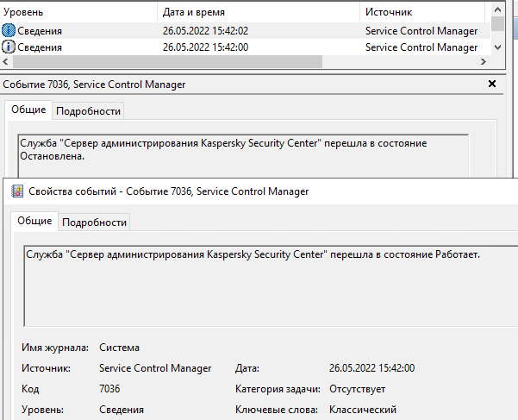Viewport: 518px width, 420px height.
Task: Click info icon of 15:42:02 event row
Action: tap(9, 30)
